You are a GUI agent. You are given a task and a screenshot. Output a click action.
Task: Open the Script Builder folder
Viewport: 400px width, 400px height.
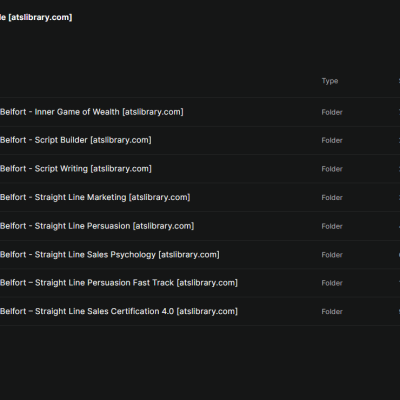[x=76, y=140]
